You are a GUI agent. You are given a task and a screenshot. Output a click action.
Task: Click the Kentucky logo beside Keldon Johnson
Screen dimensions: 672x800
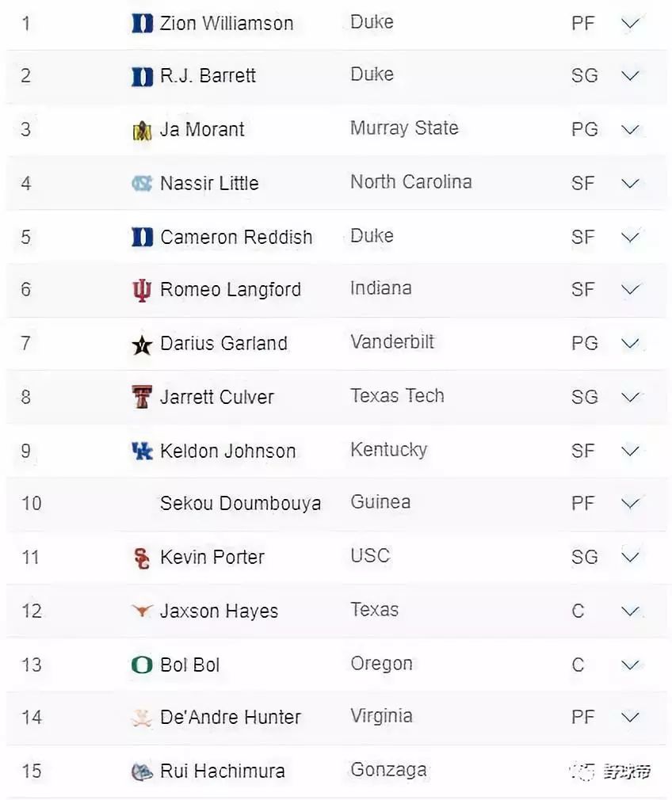(142, 451)
